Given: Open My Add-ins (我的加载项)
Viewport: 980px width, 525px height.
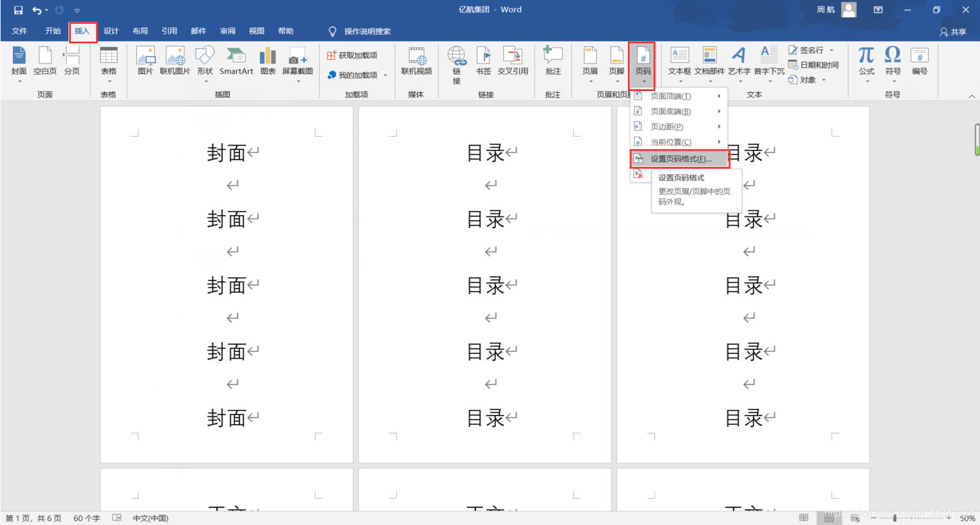Looking at the screenshot, I should click(x=358, y=75).
